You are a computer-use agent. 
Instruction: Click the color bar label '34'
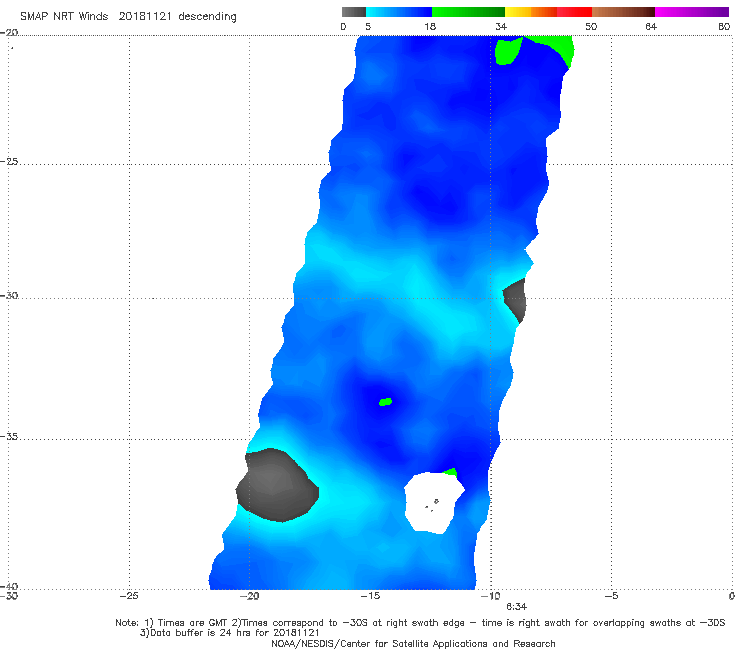[501, 26]
